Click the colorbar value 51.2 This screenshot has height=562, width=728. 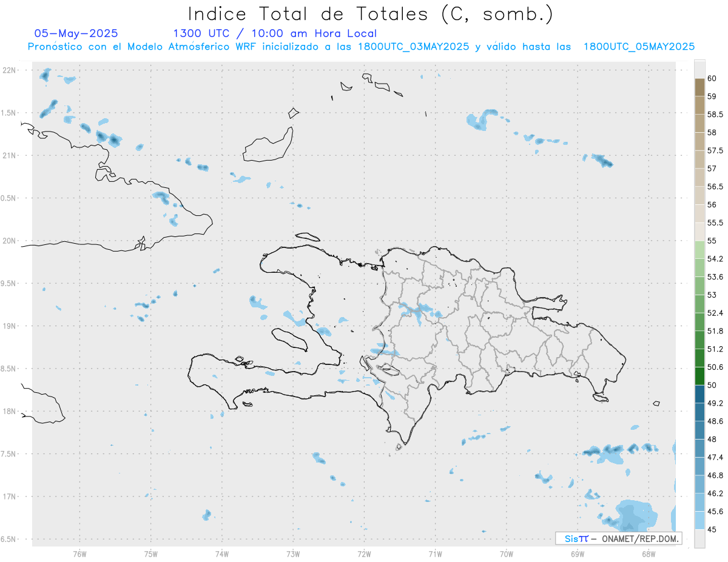click(715, 349)
